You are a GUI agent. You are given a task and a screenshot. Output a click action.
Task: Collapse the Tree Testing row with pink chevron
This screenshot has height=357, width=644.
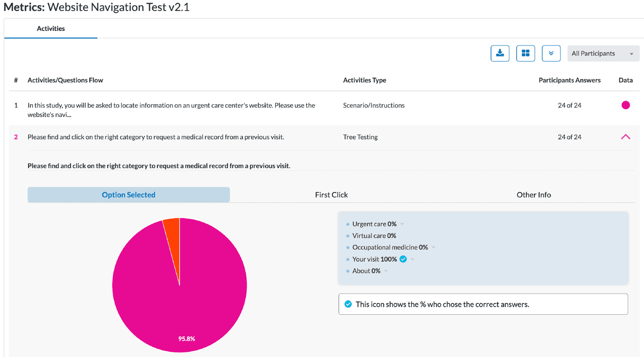coord(626,137)
